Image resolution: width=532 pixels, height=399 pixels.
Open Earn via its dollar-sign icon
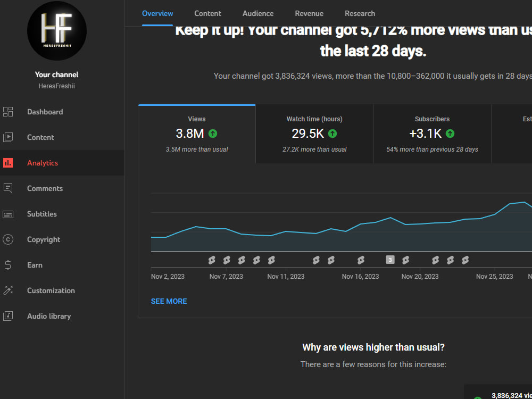8,265
